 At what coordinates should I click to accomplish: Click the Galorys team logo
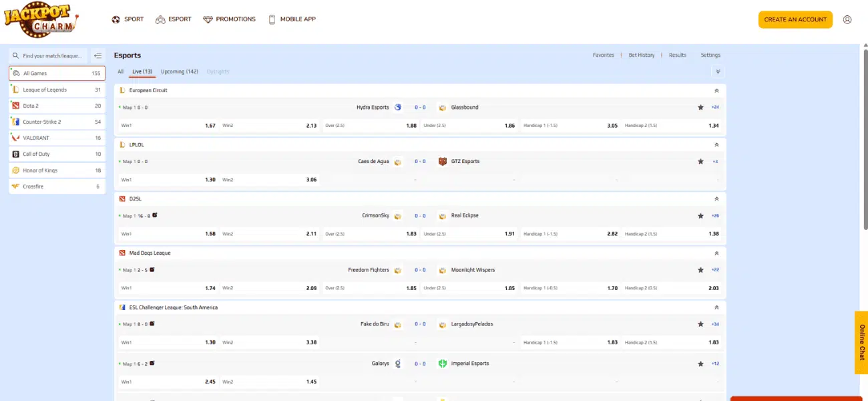[398, 364]
